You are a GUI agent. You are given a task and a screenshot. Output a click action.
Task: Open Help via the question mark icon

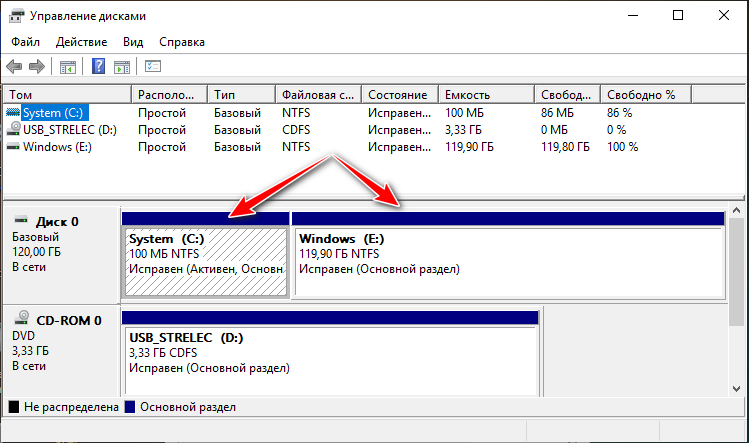pyautogui.click(x=98, y=66)
